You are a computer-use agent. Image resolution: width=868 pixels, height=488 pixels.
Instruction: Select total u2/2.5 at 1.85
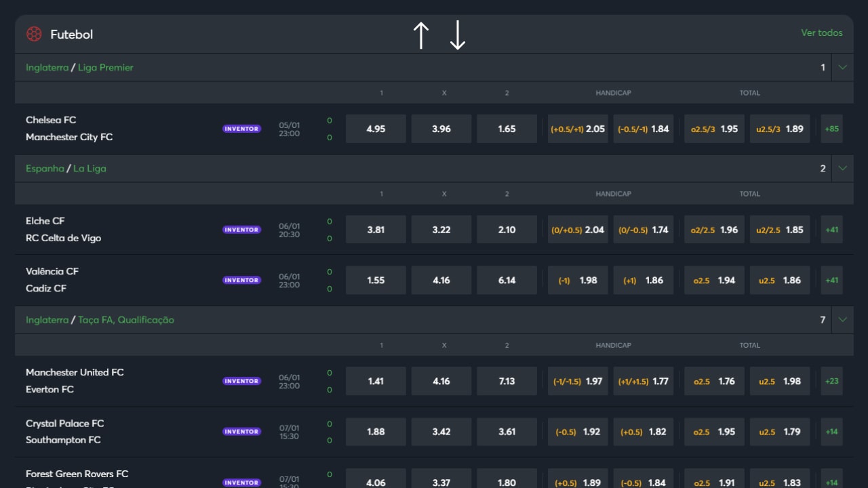click(780, 230)
